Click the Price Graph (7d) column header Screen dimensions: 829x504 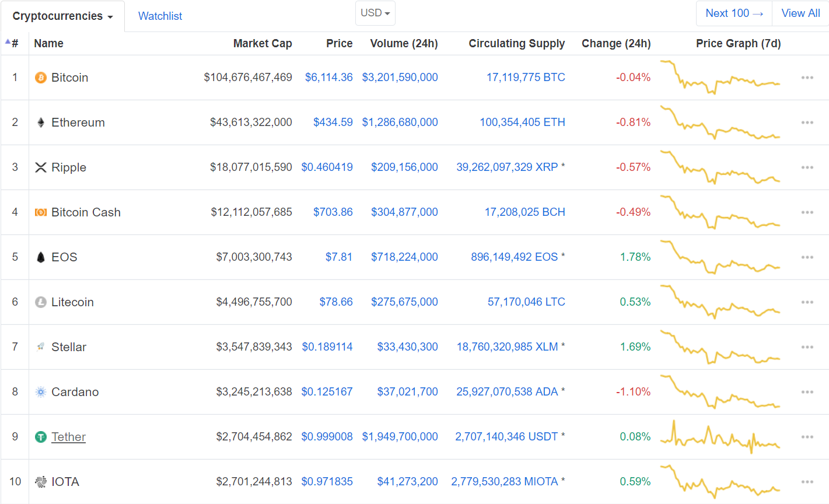(739, 43)
